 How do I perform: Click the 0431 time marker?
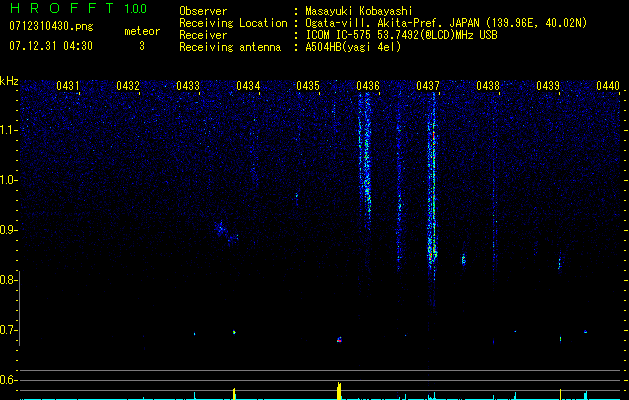(67, 86)
